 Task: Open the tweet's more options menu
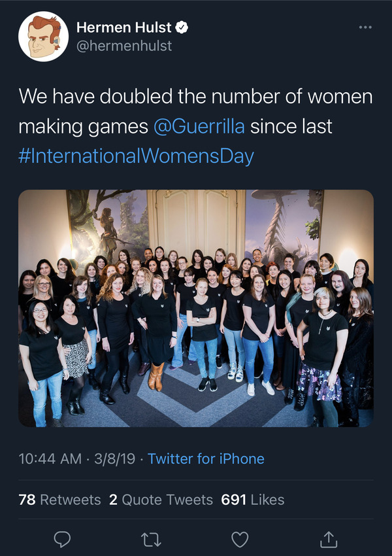coord(366,27)
